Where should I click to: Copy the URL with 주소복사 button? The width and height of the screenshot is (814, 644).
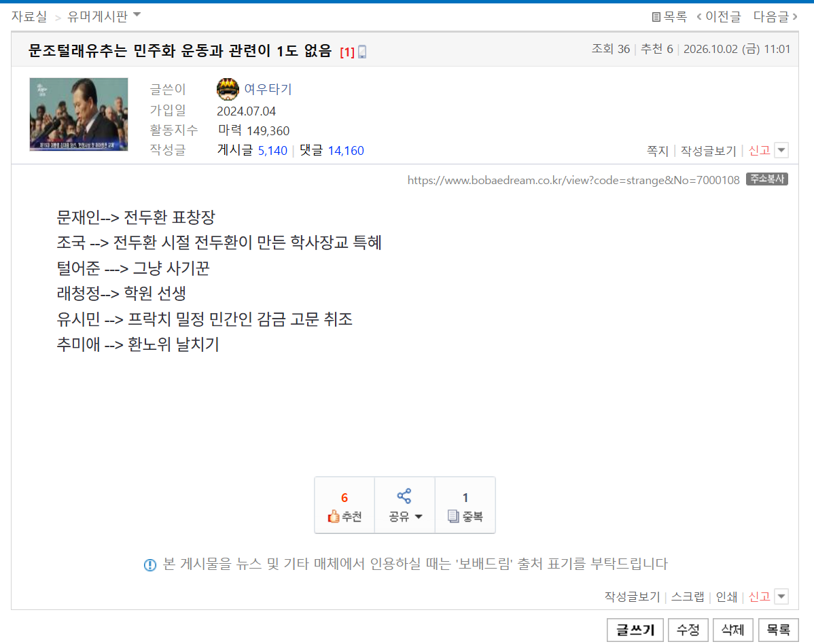point(767,179)
